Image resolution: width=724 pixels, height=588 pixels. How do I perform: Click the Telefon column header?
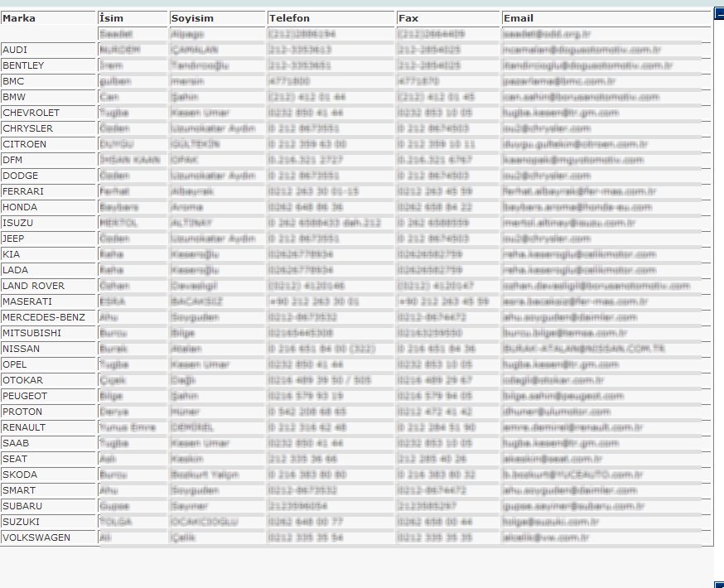click(x=331, y=18)
